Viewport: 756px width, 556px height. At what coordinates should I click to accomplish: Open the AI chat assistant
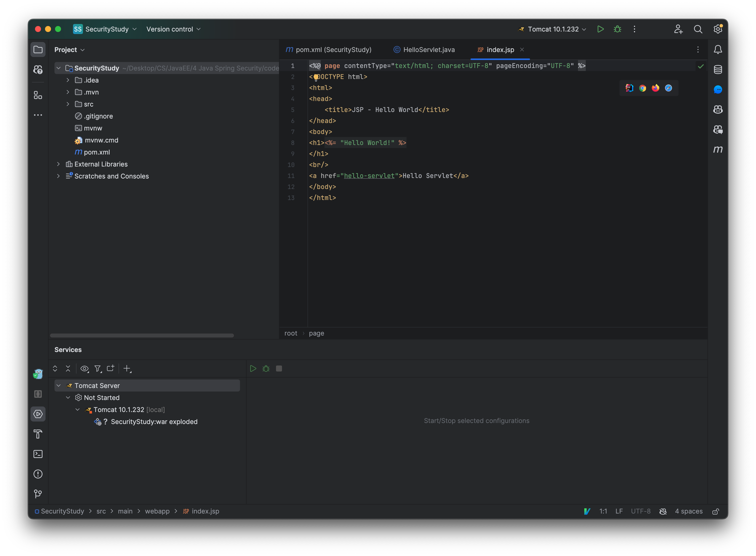click(x=718, y=89)
